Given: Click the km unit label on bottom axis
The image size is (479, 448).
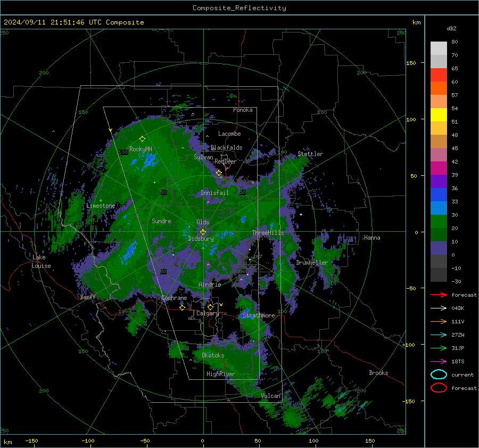Looking at the screenshot, I should [7, 442].
